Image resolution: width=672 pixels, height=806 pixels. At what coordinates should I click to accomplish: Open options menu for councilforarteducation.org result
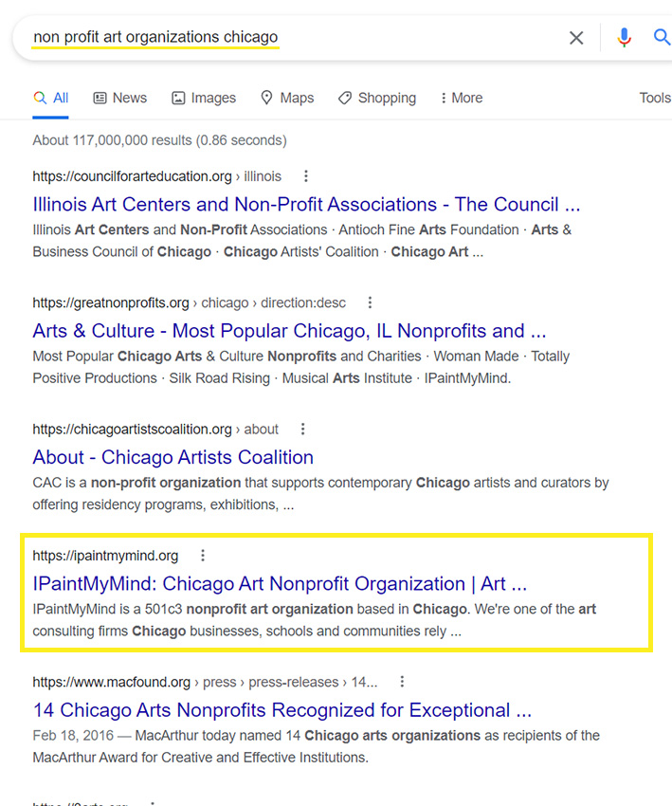coord(305,176)
